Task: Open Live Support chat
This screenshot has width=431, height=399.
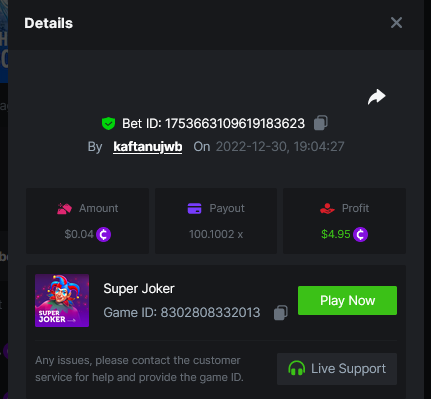Action: (337, 369)
